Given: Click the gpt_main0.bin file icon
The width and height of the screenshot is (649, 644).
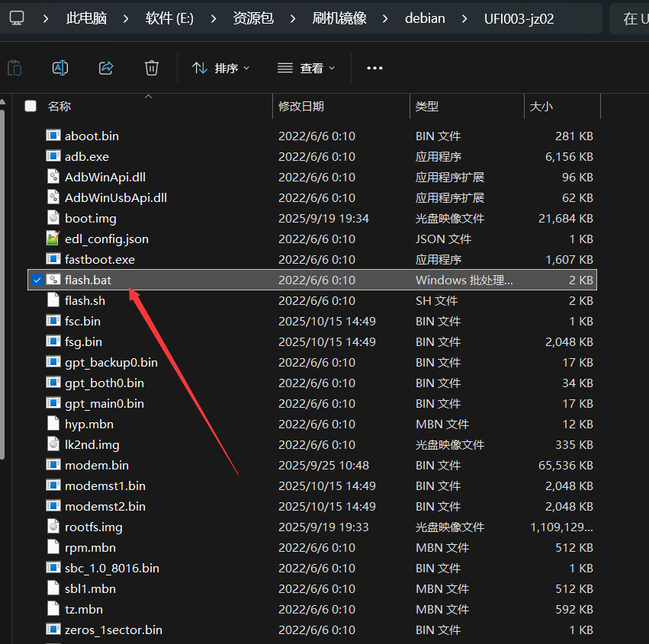Looking at the screenshot, I should (x=53, y=403).
